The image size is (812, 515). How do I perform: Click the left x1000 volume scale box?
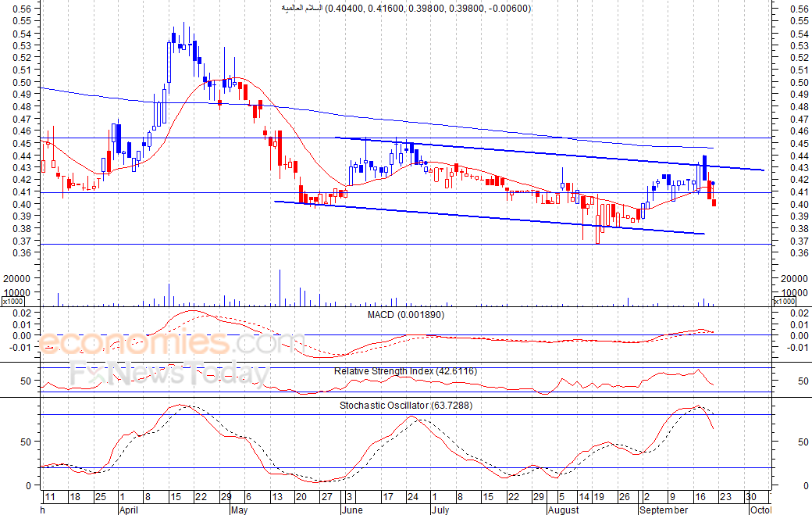(13, 302)
